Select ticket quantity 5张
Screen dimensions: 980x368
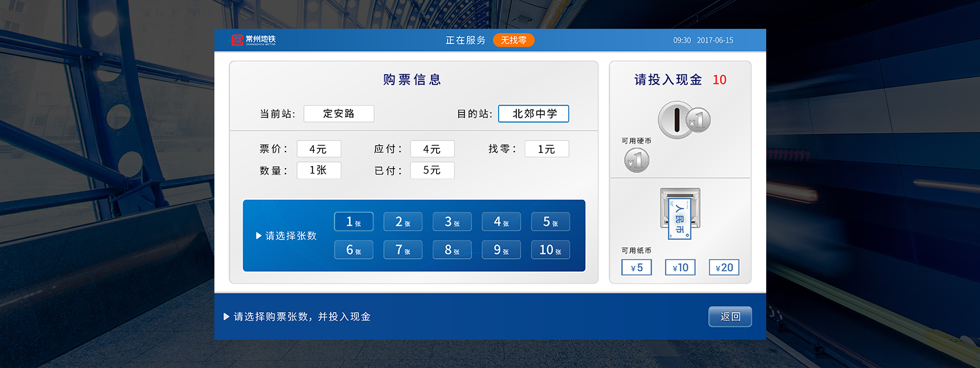click(x=550, y=221)
